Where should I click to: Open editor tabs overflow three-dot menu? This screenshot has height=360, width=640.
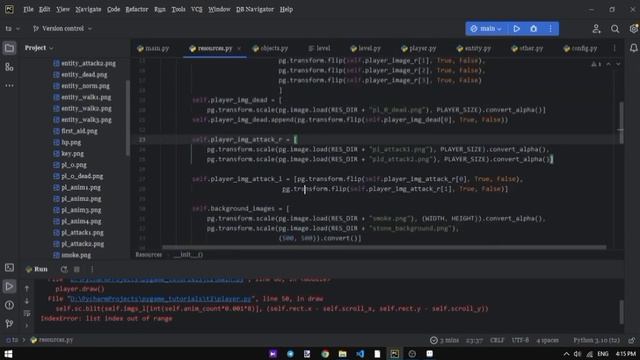[614, 48]
